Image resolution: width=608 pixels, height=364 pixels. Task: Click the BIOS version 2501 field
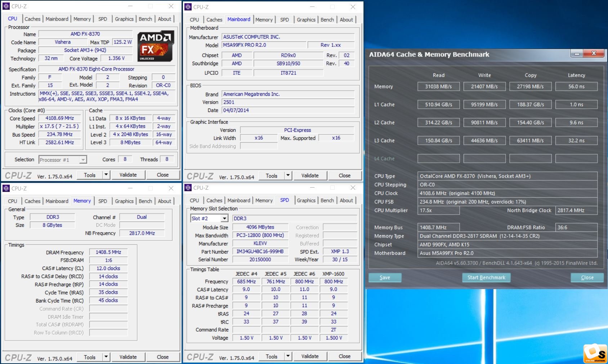point(288,102)
